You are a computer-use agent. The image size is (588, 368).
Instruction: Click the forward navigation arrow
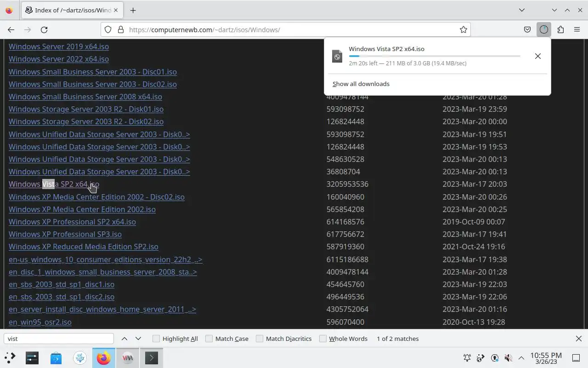coord(28,29)
